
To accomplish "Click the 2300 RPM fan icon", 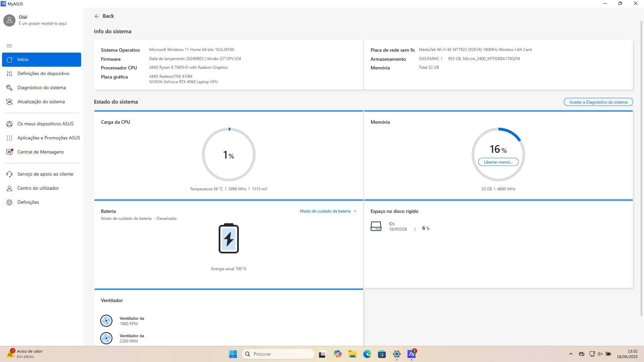I will point(106,338).
